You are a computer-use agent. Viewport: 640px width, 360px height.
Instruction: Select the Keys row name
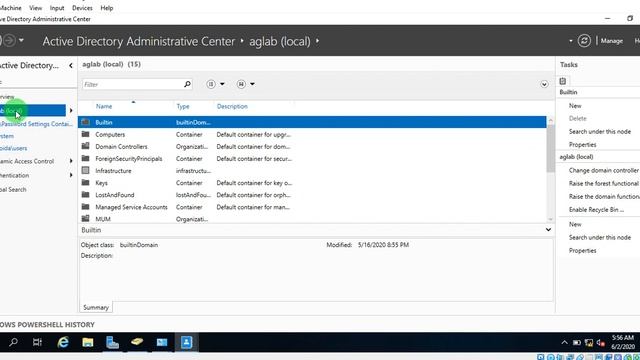click(x=101, y=183)
